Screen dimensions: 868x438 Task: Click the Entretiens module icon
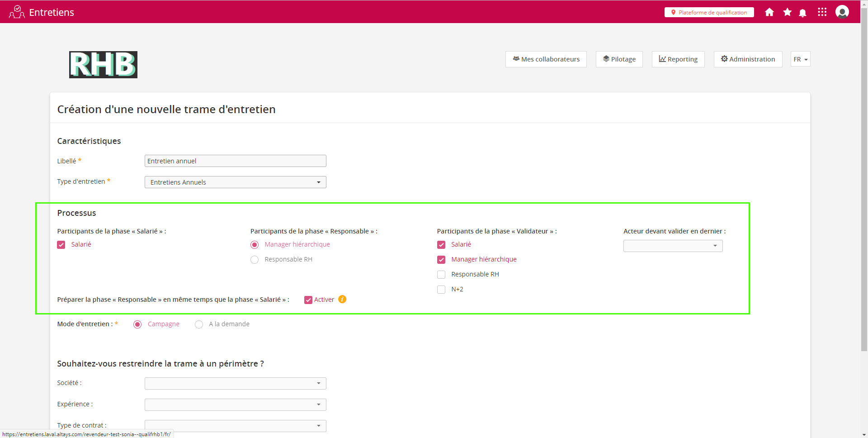[17, 12]
